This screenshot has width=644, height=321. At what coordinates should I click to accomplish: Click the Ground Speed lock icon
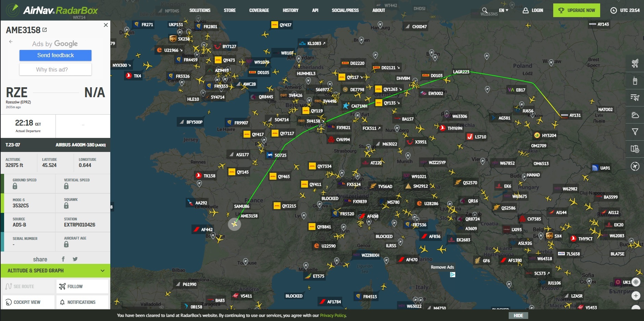tap(15, 186)
